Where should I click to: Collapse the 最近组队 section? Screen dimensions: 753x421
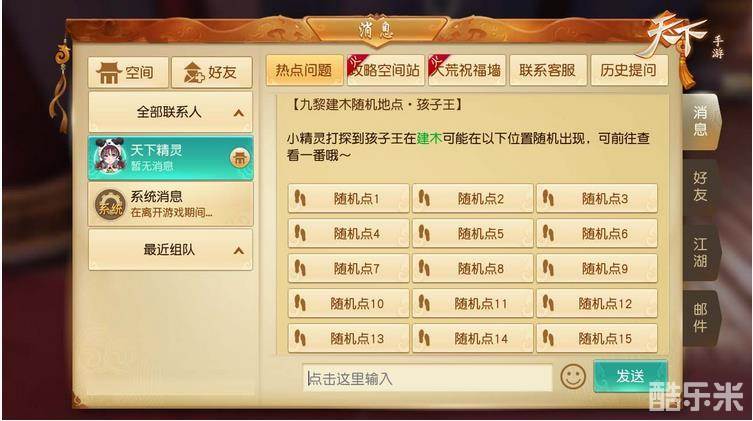pyautogui.click(x=239, y=251)
